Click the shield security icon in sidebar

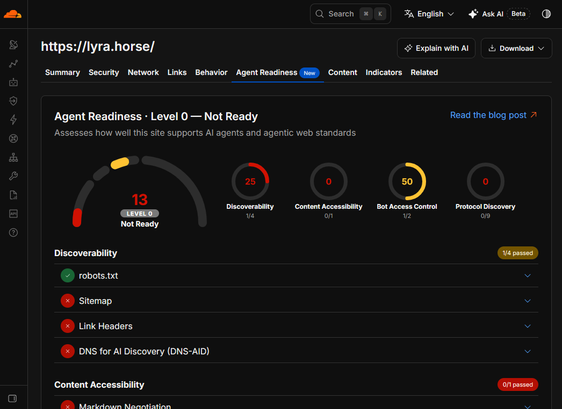point(13,101)
